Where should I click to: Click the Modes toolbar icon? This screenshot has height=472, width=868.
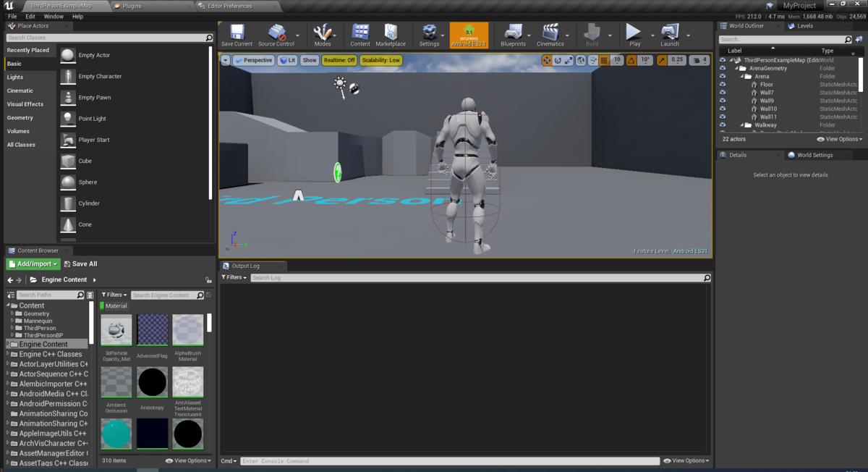[323, 32]
